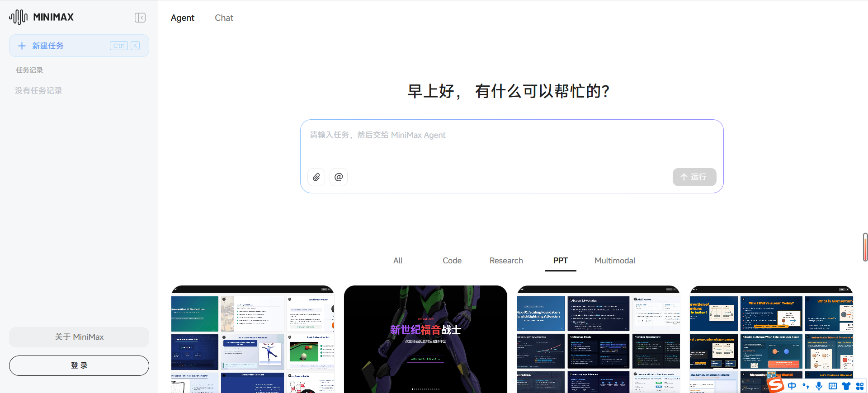Click the @ mention icon

339,177
